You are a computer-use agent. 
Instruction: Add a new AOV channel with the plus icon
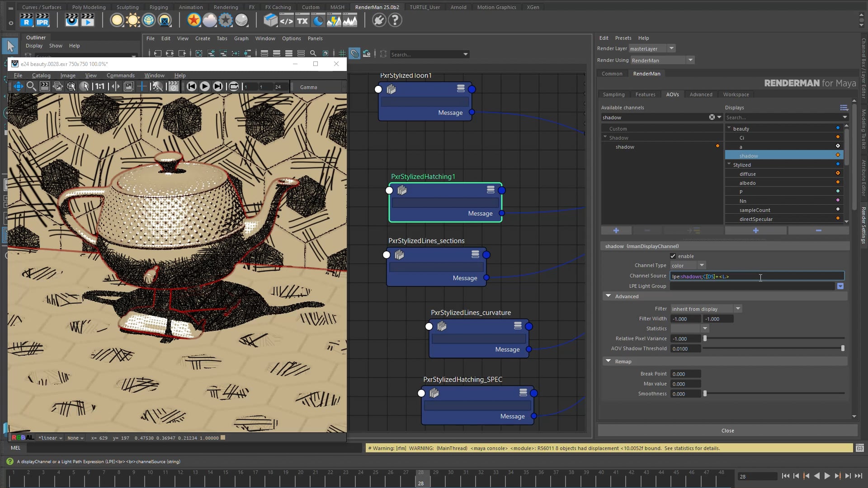[616, 230]
